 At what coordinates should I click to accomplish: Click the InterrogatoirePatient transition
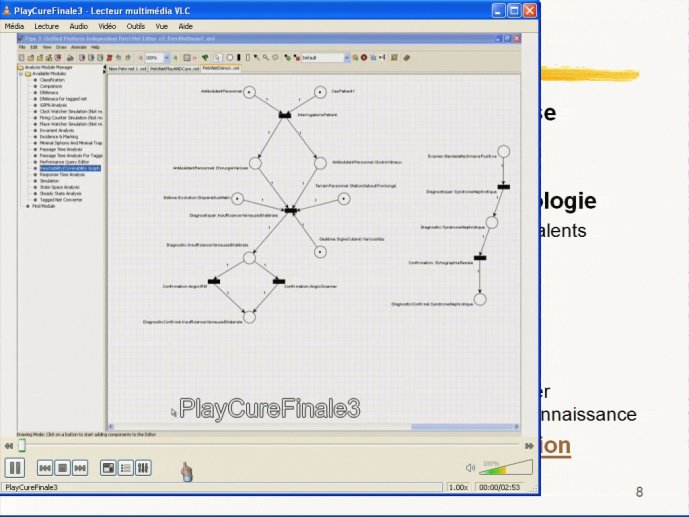click(285, 115)
